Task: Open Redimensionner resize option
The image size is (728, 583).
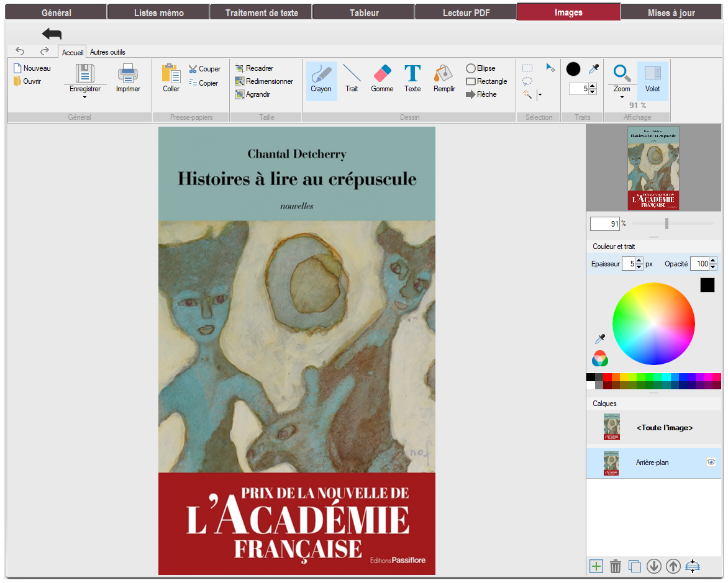Action: coord(264,81)
